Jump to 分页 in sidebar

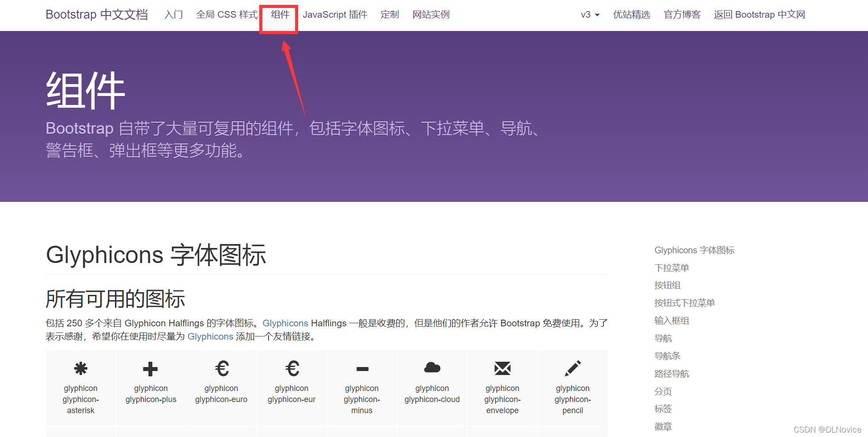(663, 391)
